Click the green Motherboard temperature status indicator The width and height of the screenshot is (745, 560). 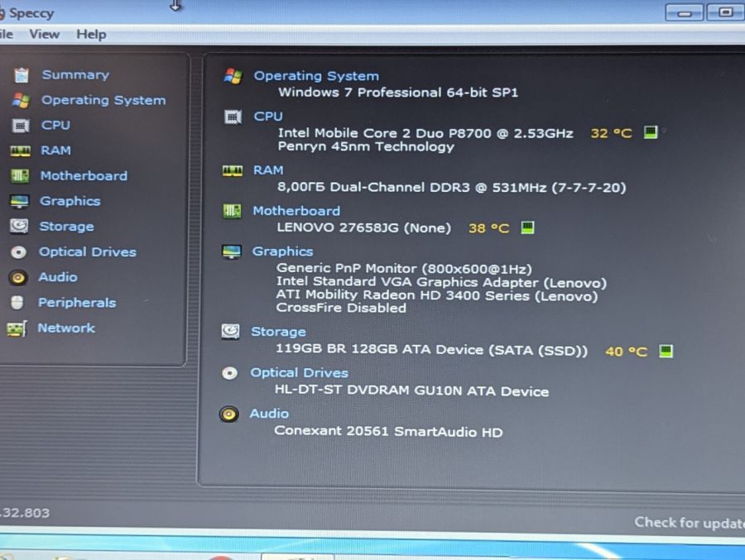click(527, 227)
